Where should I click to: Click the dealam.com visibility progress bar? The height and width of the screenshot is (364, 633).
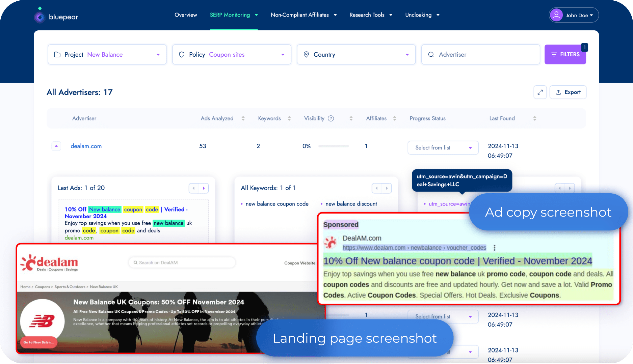334,146
